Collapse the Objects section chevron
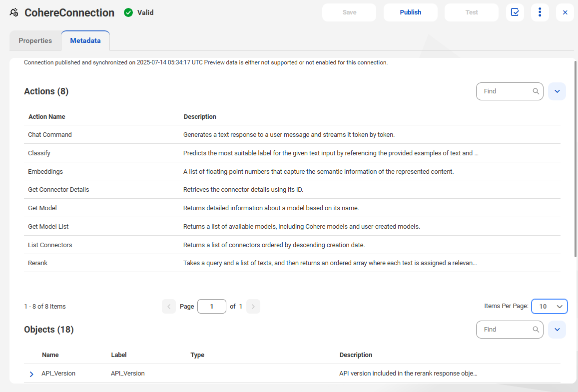This screenshot has height=392, width=578. (x=557, y=330)
